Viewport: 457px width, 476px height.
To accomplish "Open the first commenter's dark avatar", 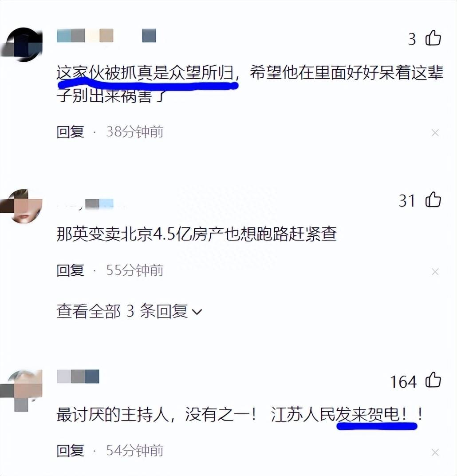I will point(22,44).
